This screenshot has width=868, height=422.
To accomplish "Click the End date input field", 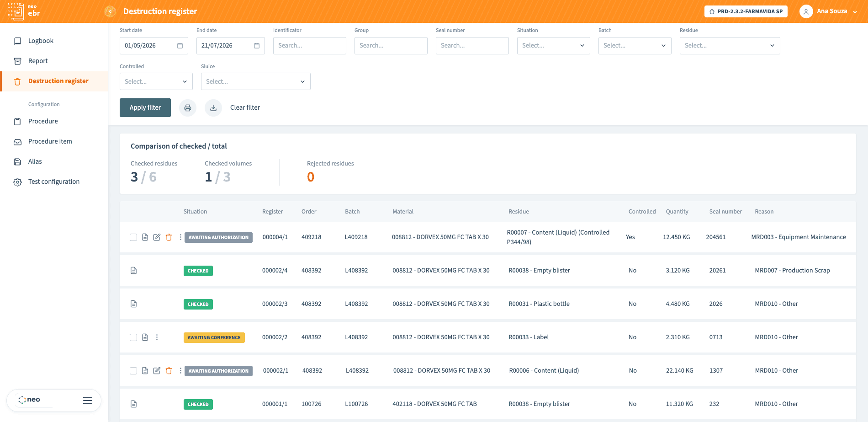I will pyautogui.click(x=231, y=46).
